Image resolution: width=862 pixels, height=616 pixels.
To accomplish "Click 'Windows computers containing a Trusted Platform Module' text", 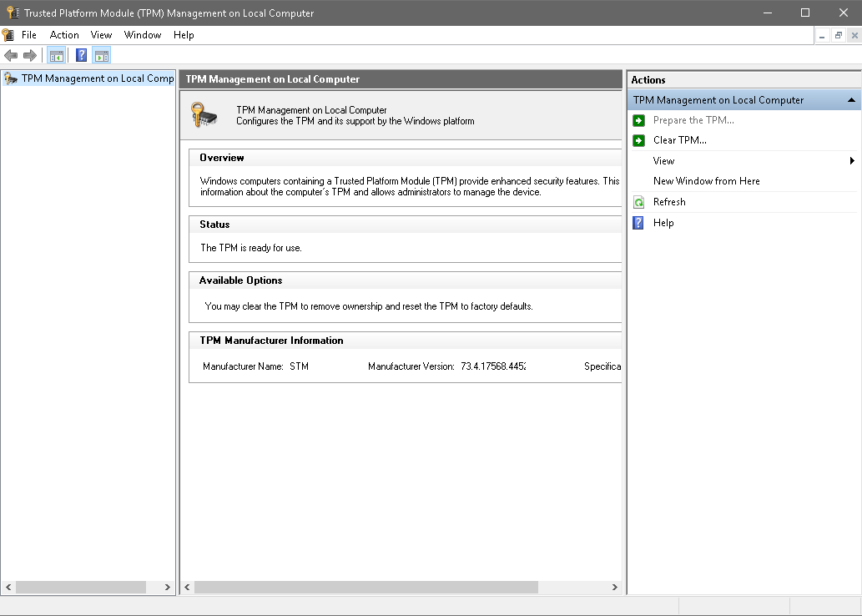I will pos(410,181).
